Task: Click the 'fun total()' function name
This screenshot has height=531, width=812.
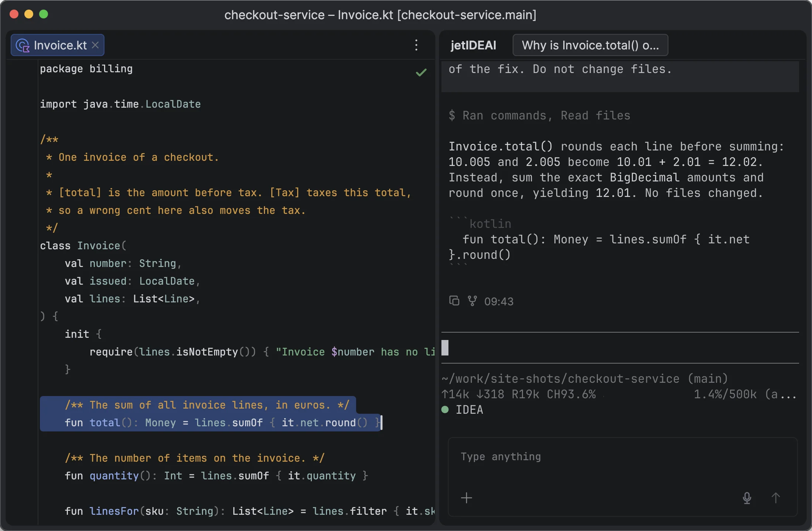Action: tap(105, 423)
